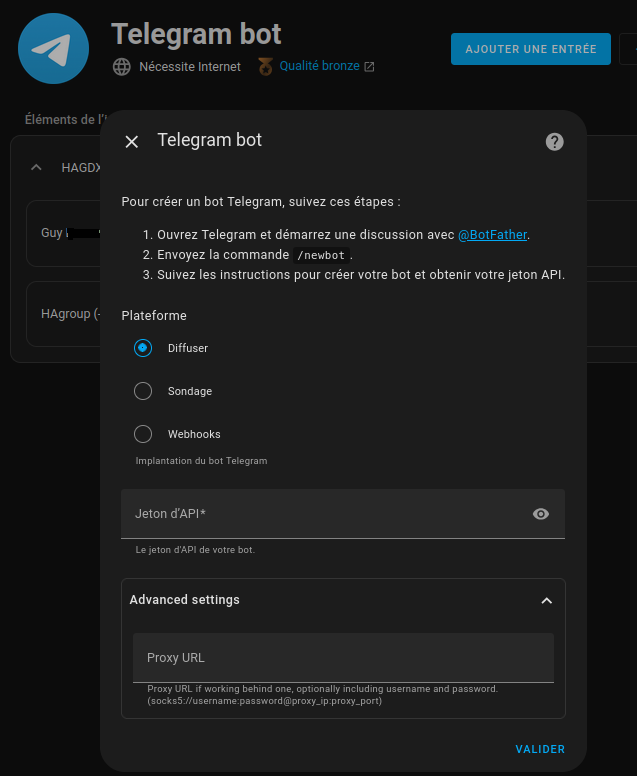
Task: Click the AJOUTER UNE ENTRÉE button
Action: pyautogui.click(x=531, y=49)
